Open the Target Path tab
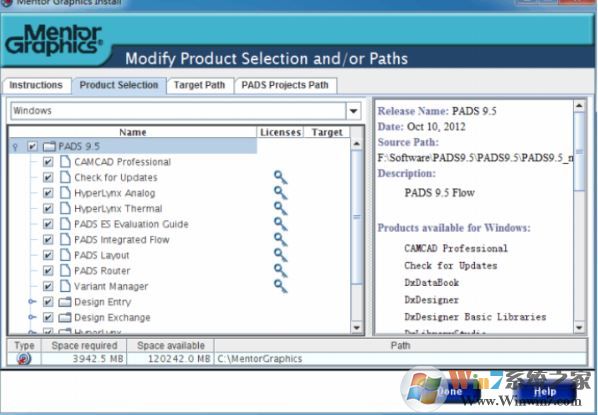This screenshot has width=598, height=415. pyautogui.click(x=199, y=85)
